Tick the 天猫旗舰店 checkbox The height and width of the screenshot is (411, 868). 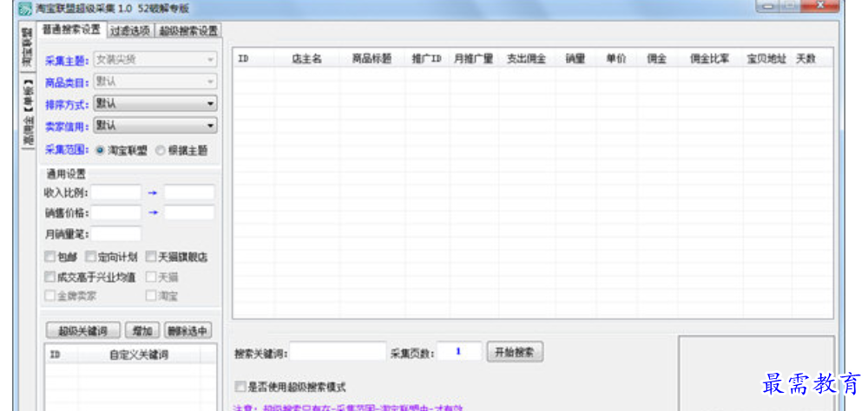[x=150, y=257]
